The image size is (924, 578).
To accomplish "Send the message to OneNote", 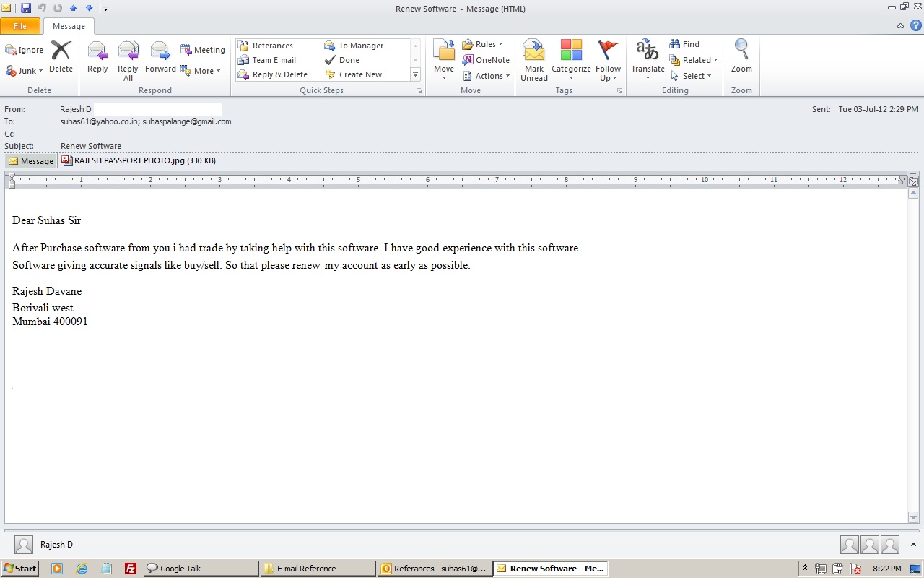I will pos(486,60).
